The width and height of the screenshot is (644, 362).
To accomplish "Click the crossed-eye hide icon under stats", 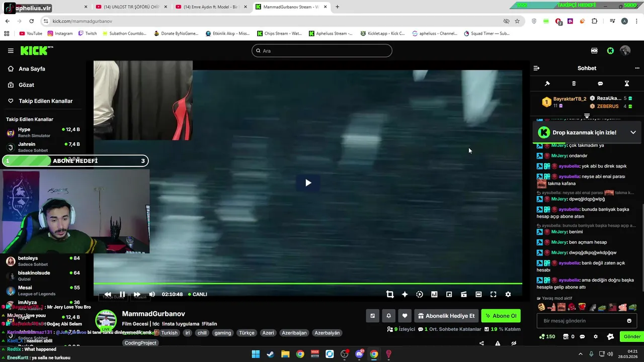I will (514, 343).
